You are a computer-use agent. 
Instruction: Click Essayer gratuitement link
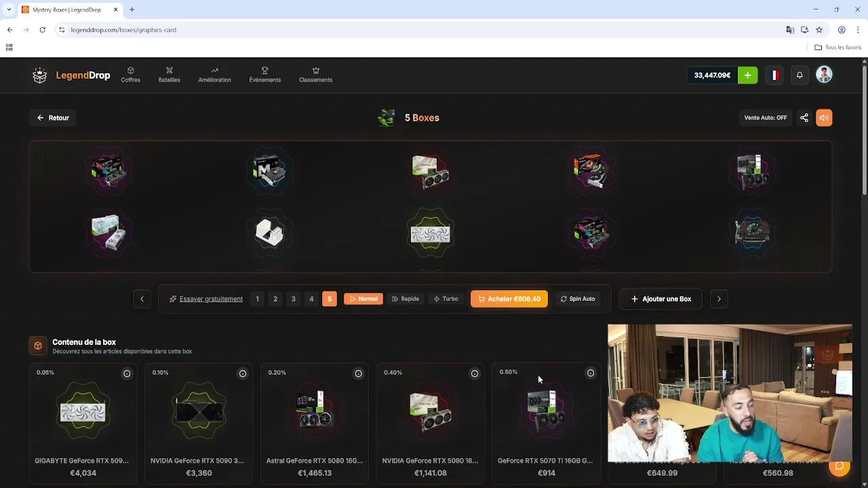(x=206, y=299)
